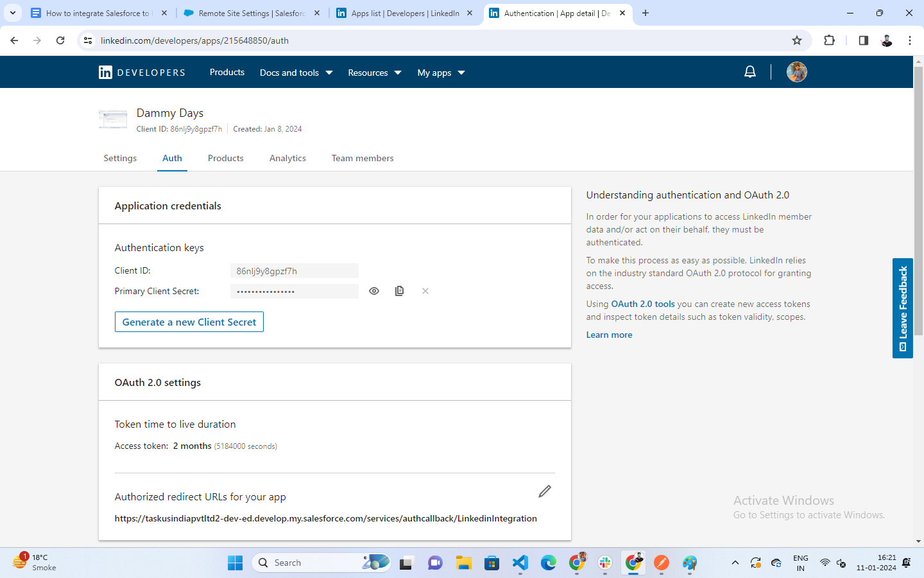Switch to the Remote Site Settings tab

coord(252,13)
